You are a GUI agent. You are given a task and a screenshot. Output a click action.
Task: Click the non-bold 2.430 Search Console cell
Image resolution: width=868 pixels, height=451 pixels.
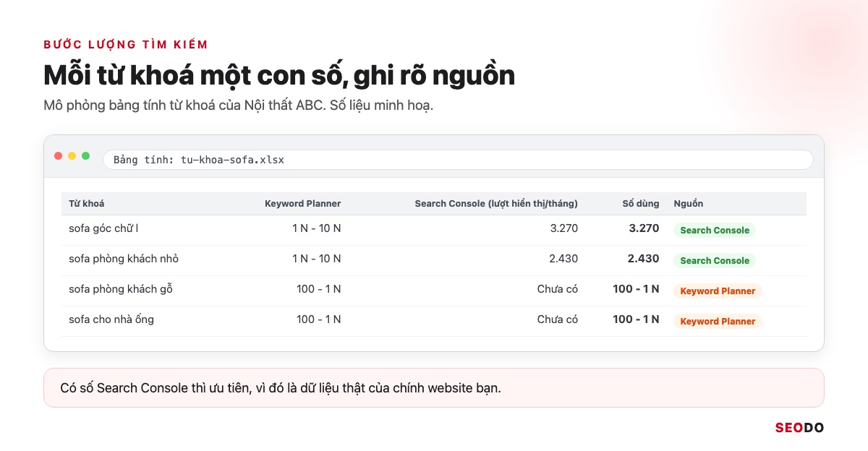click(x=564, y=259)
